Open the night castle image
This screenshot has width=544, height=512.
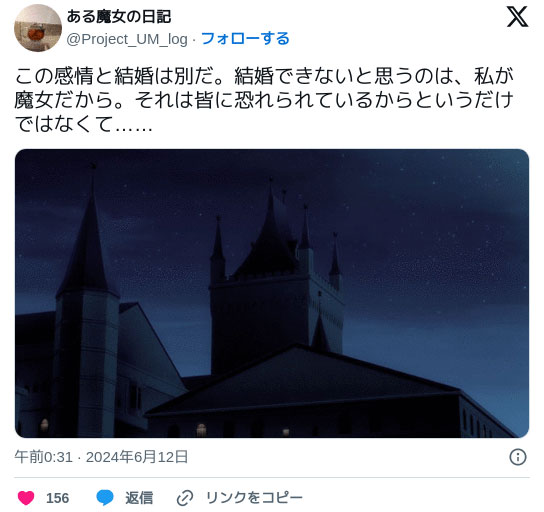[x=272, y=293]
